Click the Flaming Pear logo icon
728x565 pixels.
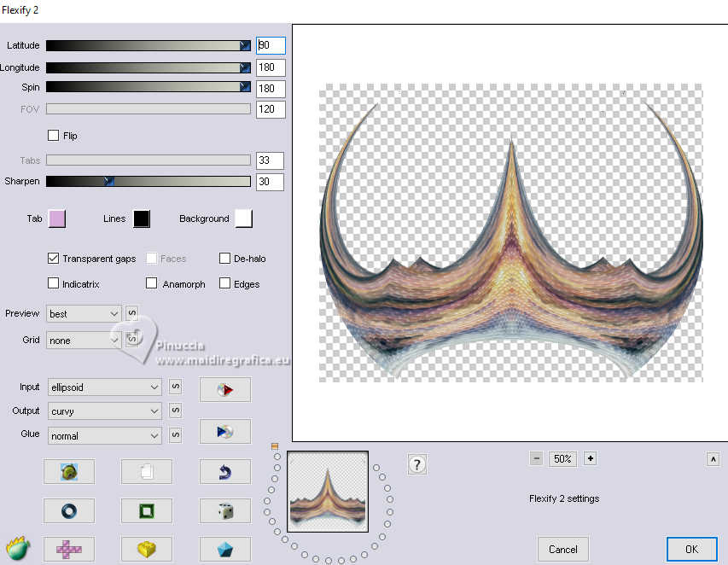18,549
